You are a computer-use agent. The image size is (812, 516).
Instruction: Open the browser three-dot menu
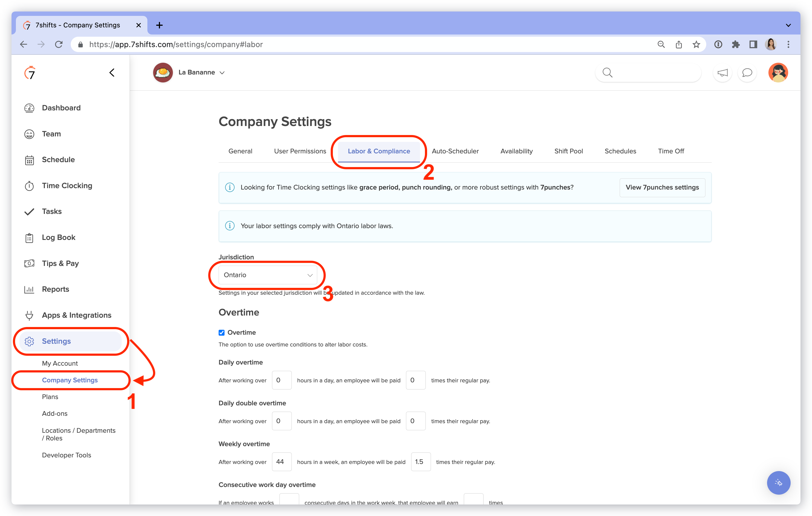point(788,44)
